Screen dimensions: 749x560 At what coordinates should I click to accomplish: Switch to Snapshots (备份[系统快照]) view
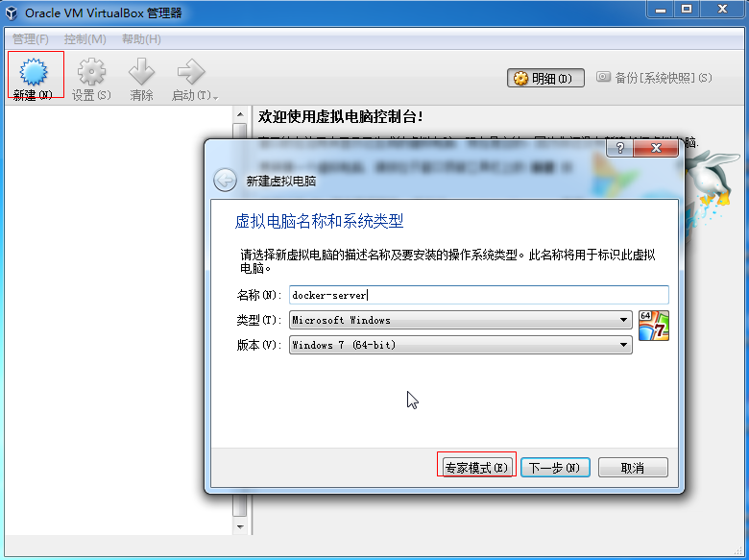[x=655, y=78]
